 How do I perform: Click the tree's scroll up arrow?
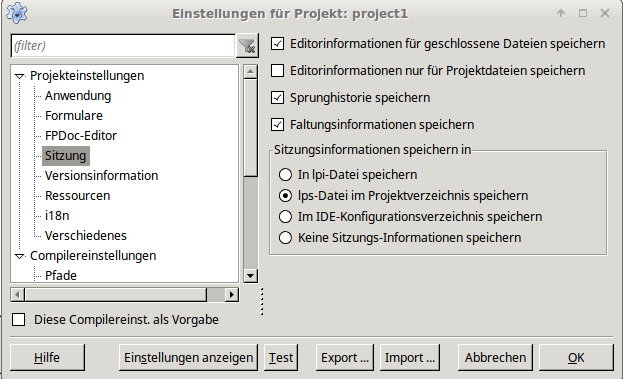[x=250, y=72]
